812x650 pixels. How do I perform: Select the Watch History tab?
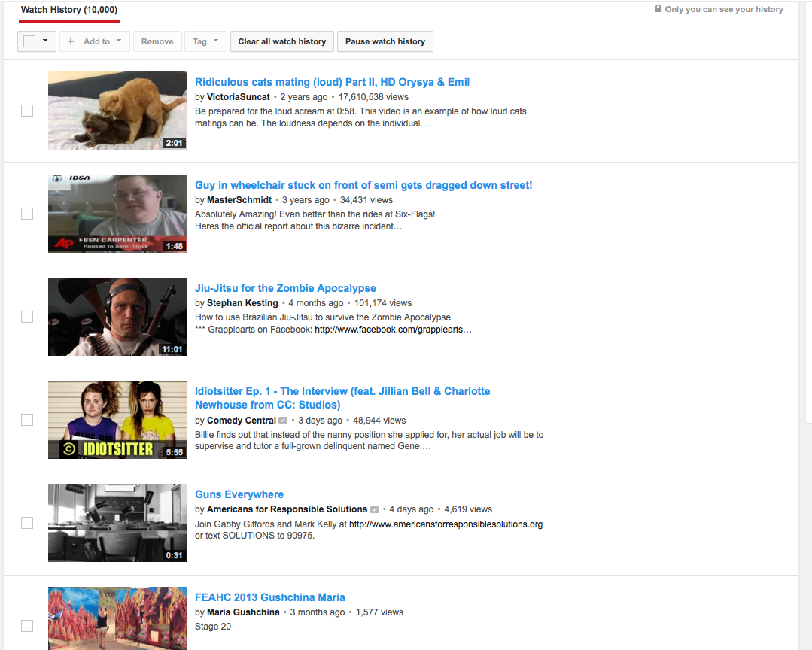(x=69, y=10)
